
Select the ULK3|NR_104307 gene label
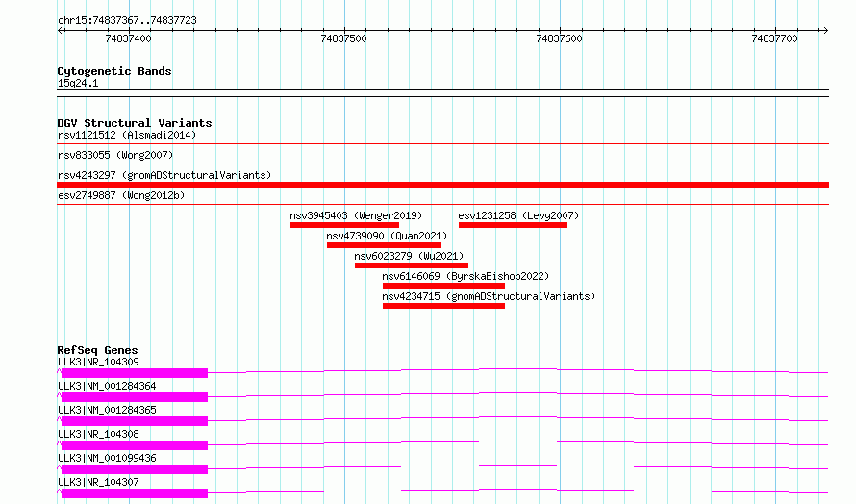(x=98, y=482)
